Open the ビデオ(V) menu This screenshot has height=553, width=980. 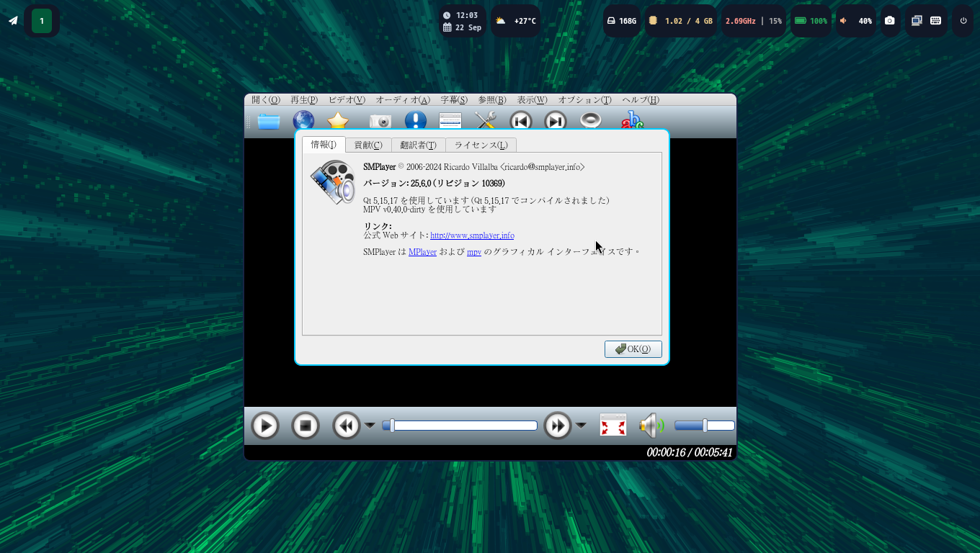coord(347,100)
